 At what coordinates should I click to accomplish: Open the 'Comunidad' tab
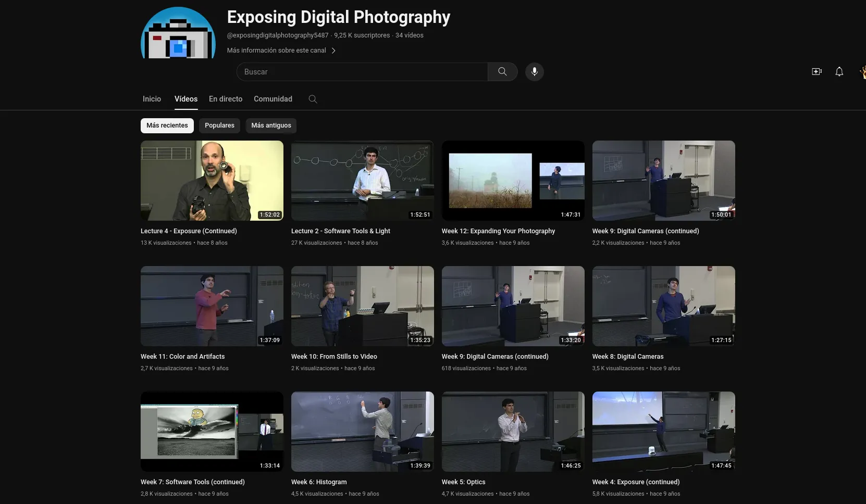point(273,99)
